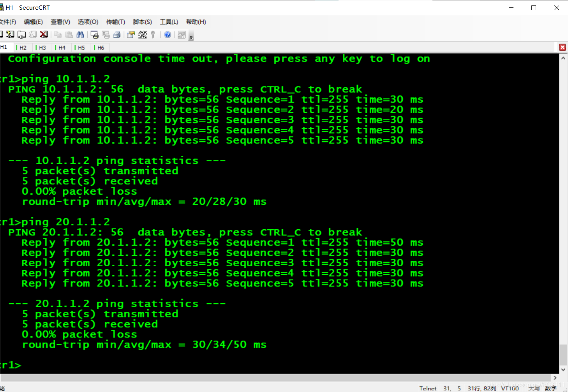Screen dimensions: 568x392
Task: Click the VT100 status bar entry
Action: click(510, 388)
